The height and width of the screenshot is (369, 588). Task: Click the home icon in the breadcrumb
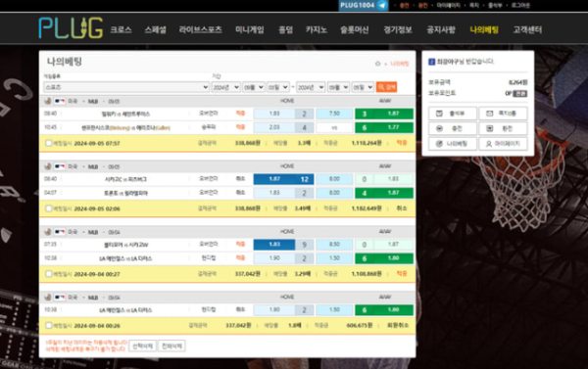click(377, 64)
